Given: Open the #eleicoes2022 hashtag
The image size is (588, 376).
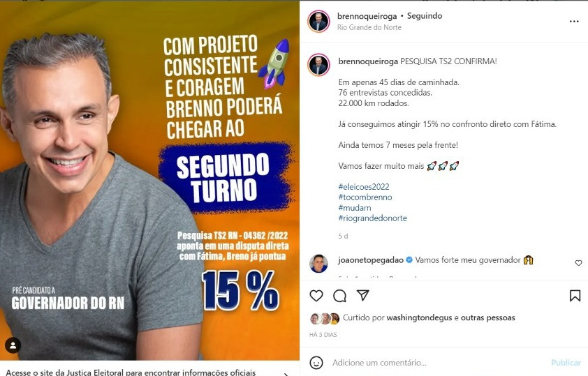Looking at the screenshot, I should click(x=364, y=186).
